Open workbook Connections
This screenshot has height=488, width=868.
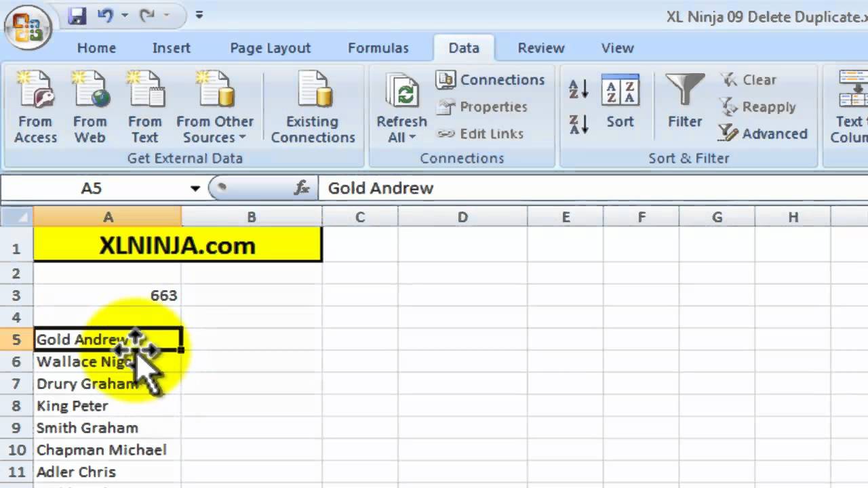click(x=490, y=80)
